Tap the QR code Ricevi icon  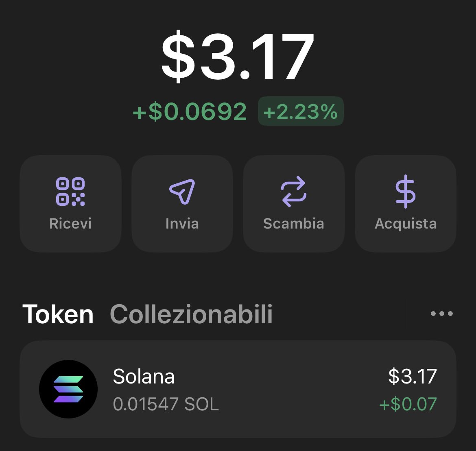click(70, 192)
